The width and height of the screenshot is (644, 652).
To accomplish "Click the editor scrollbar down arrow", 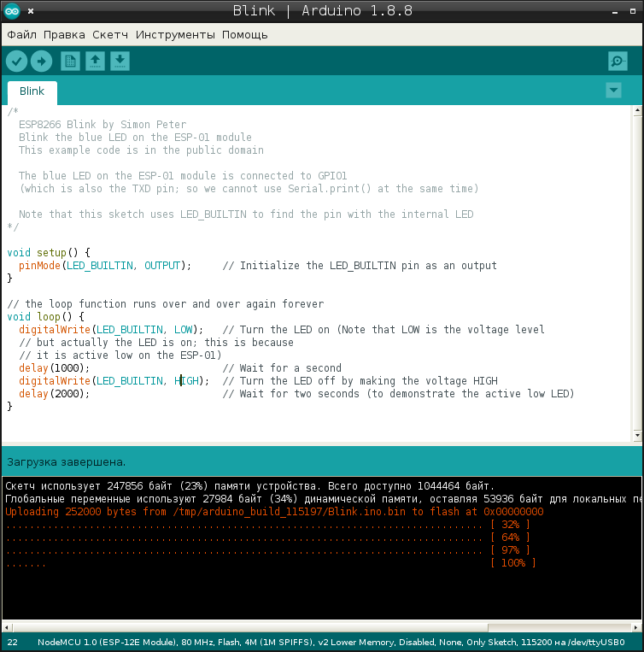I will [637, 435].
